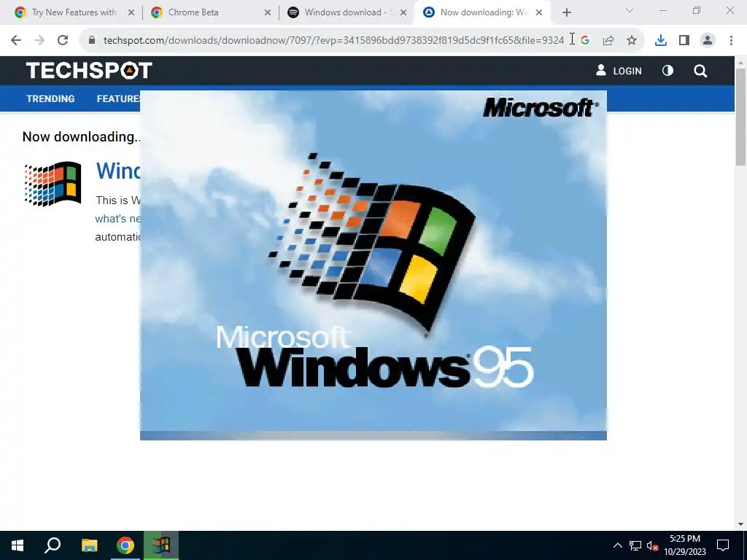Screen dimensions: 747x560
Task: Open File Explorer from the taskbar
Action: 89,545
